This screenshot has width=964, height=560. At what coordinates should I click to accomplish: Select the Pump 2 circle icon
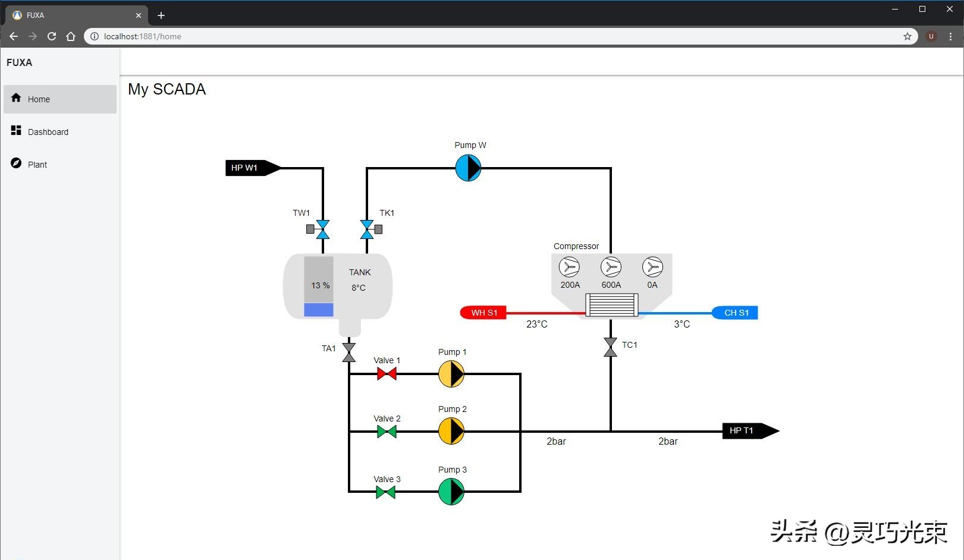click(x=451, y=432)
